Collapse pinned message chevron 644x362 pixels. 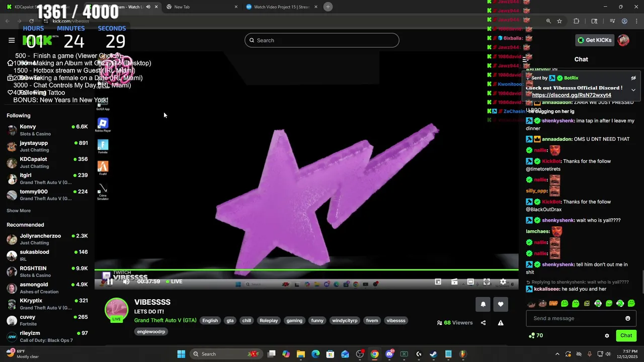coord(633,90)
